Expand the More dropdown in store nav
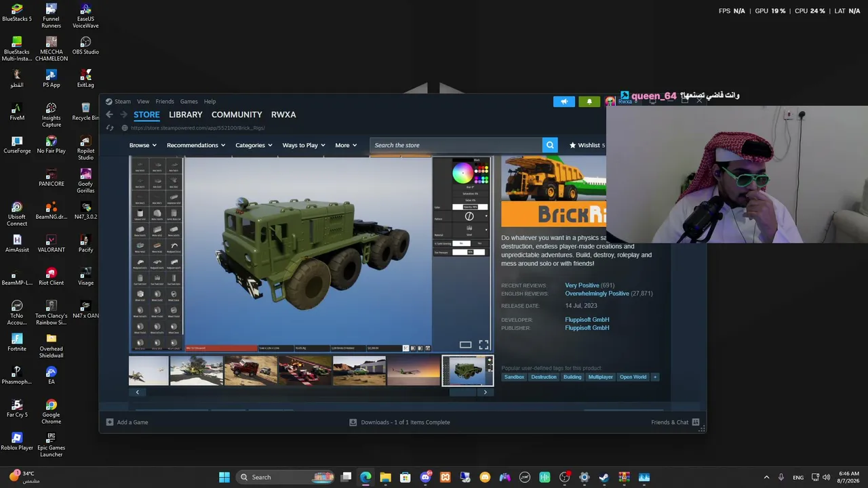868x488 pixels. [x=346, y=145]
